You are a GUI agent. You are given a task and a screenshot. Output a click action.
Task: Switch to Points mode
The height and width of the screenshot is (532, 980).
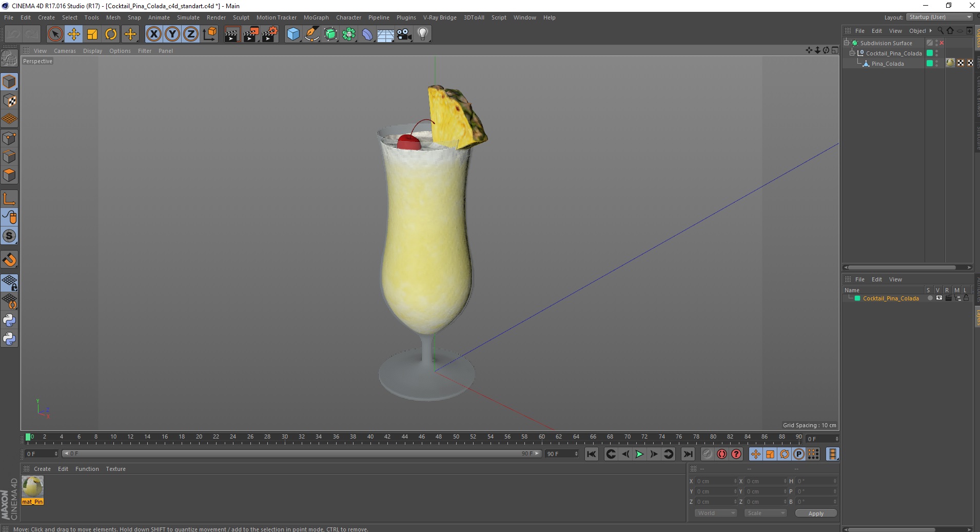click(x=9, y=138)
